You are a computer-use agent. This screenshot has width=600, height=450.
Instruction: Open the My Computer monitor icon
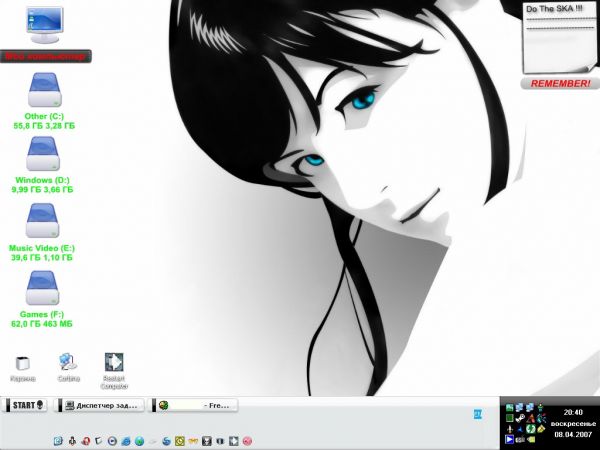45,25
